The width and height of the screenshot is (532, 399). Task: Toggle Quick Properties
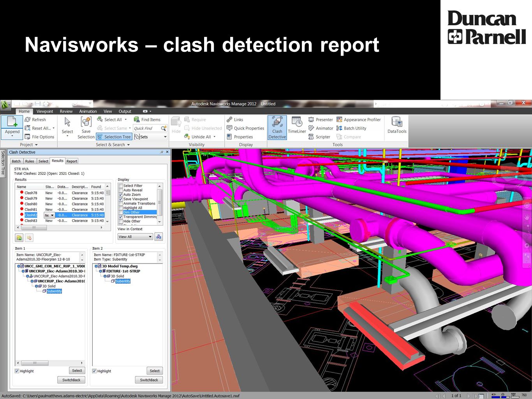tap(245, 128)
